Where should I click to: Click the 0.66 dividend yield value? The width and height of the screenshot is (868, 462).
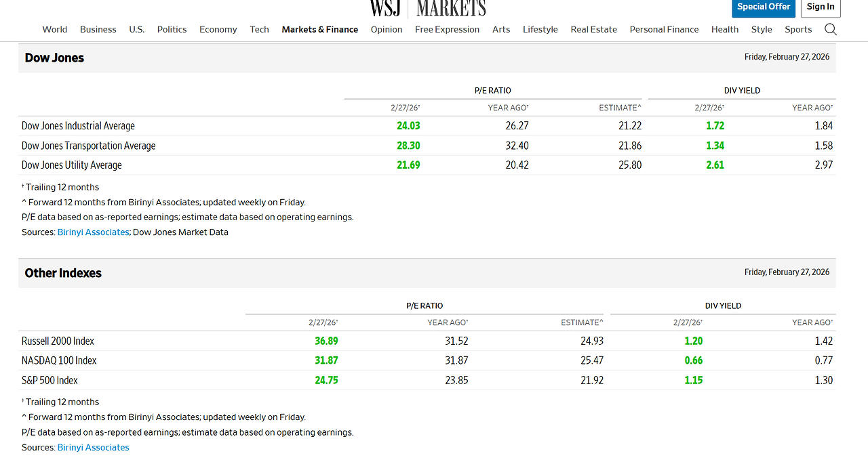point(694,361)
